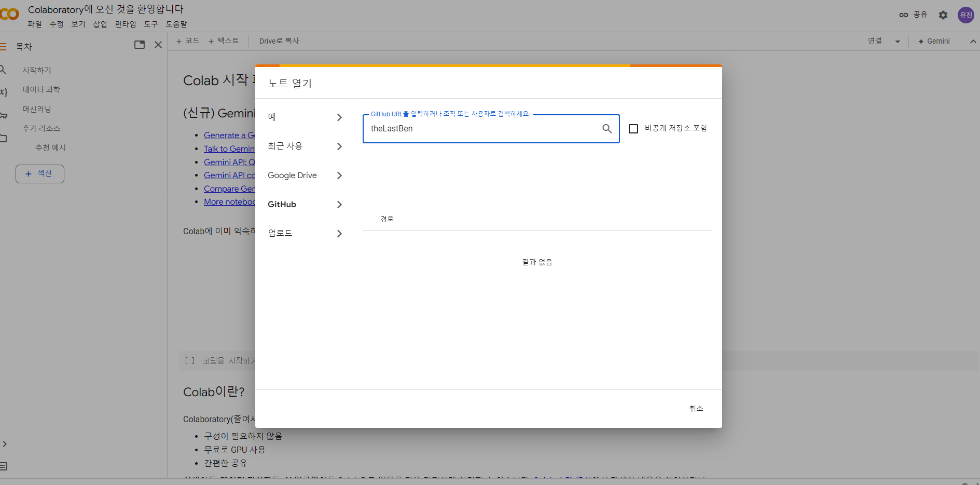Open the 도움말 menu
980x485 pixels.
click(x=176, y=24)
